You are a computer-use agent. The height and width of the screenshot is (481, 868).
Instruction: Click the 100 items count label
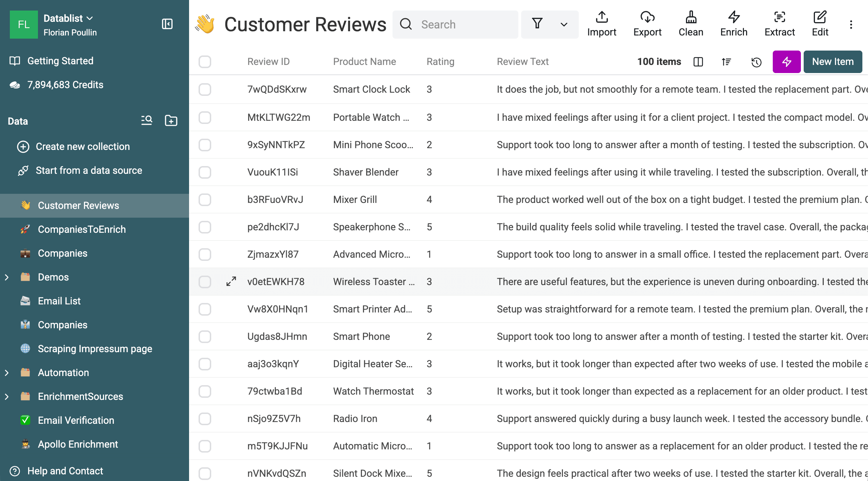659,62
